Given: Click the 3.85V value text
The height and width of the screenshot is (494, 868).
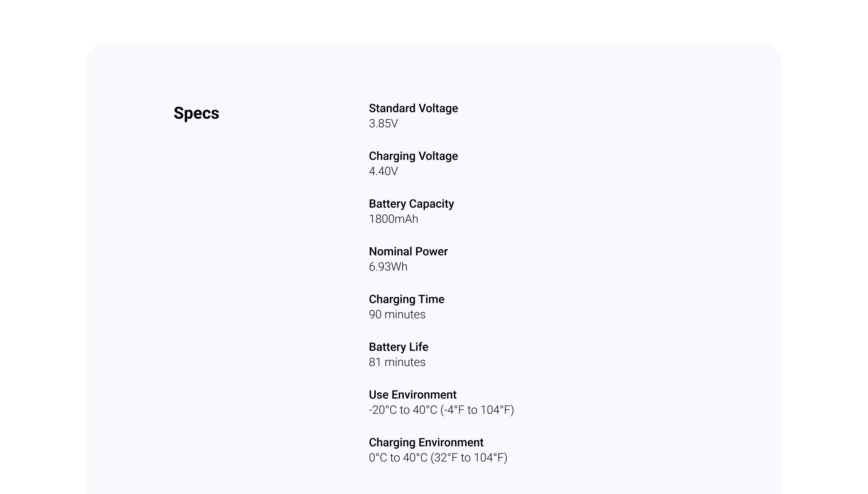Looking at the screenshot, I should pyautogui.click(x=383, y=123).
